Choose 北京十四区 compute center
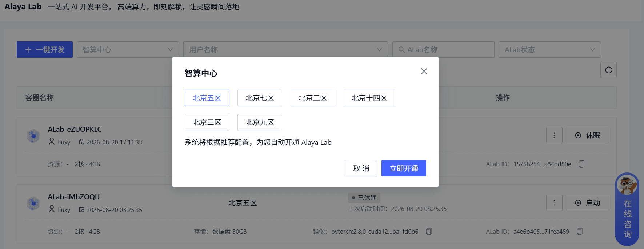 (x=369, y=98)
